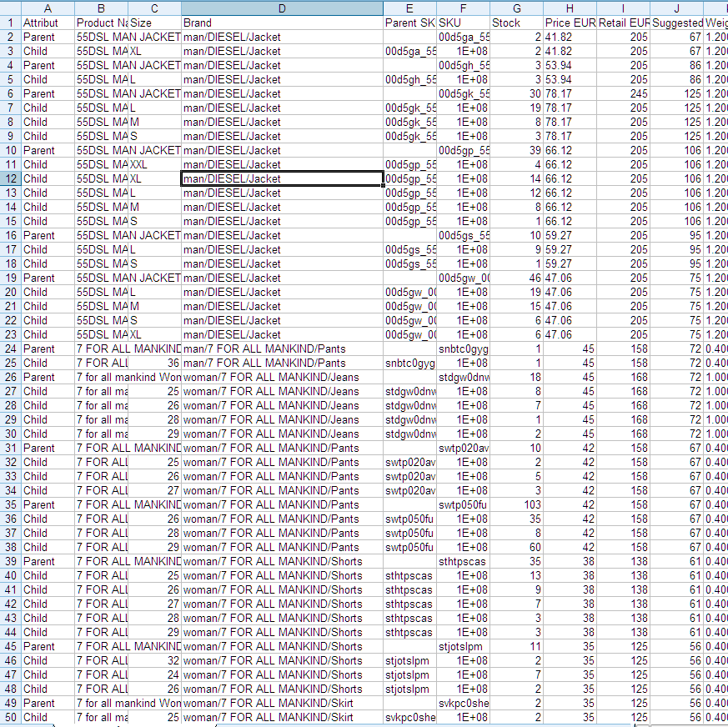Viewport: 728px width, 727px height.
Task: Click the "Child" cell in row 50
Action: coord(48,717)
